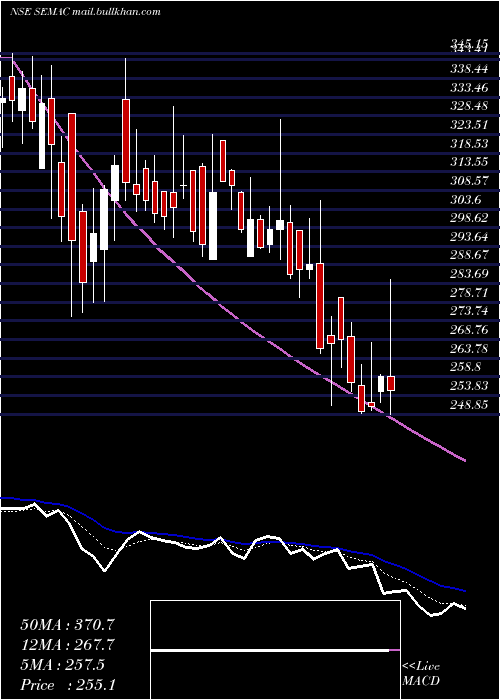Click the 5MA : 257.5 readout
This screenshot has width=500, height=700.
point(63,664)
